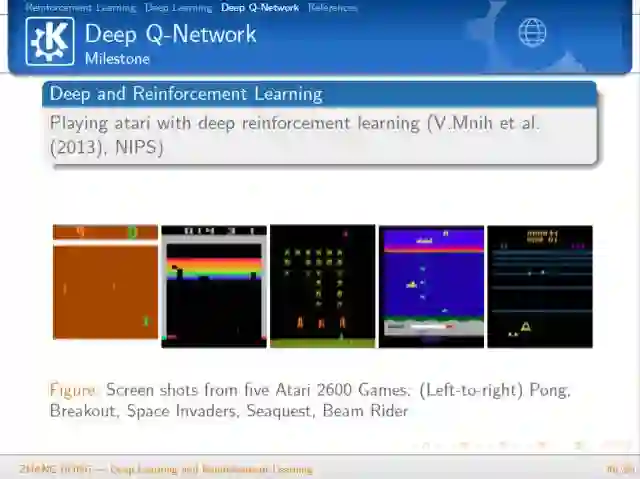Click the KDE gear logo
Screen dimensions: 640x479
[x=50, y=41]
